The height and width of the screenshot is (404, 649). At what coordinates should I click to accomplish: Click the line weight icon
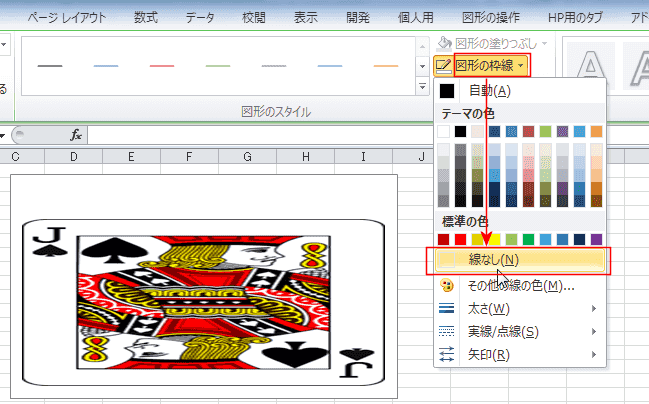click(x=447, y=309)
